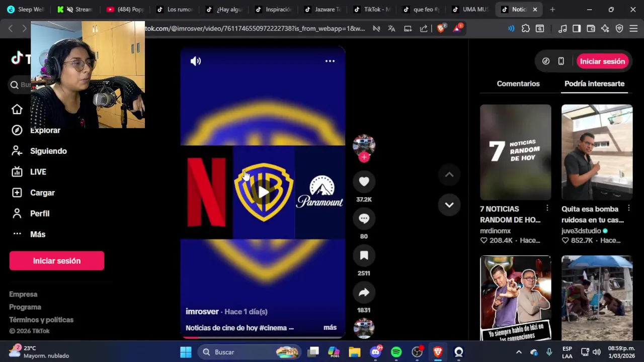Image resolution: width=644 pixels, height=362 pixels.
Task: Click the TikTok search magnifier icon
Action: click(15, 85)
